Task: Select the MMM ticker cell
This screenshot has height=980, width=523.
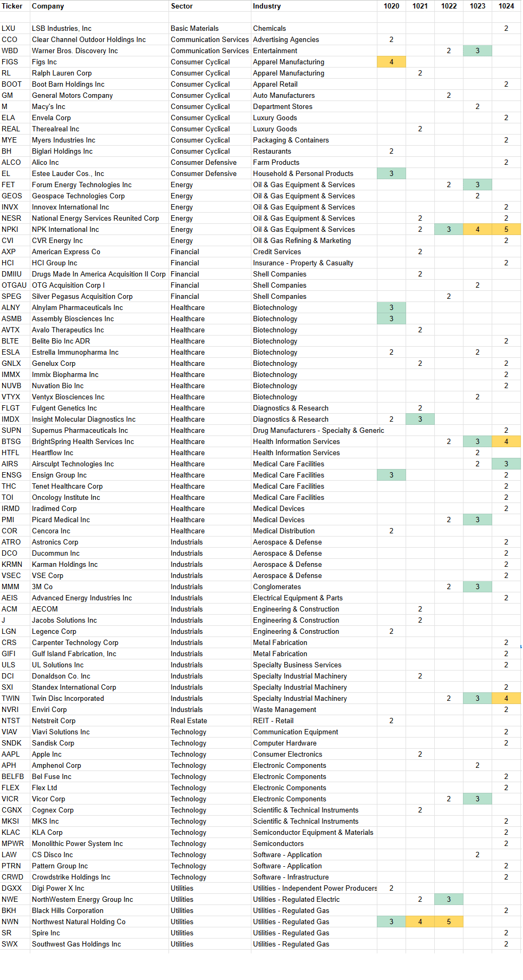Action: tap(15, 587)
